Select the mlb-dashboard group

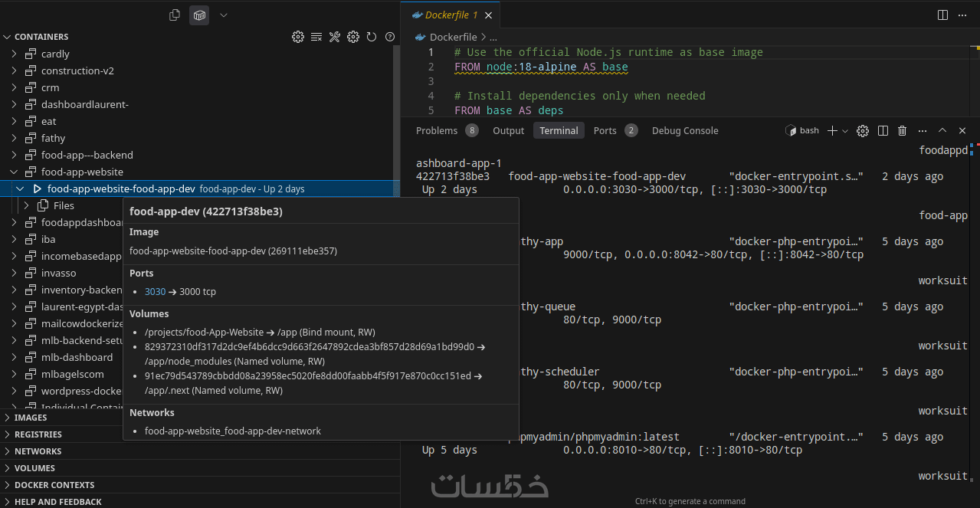(77, 357)
